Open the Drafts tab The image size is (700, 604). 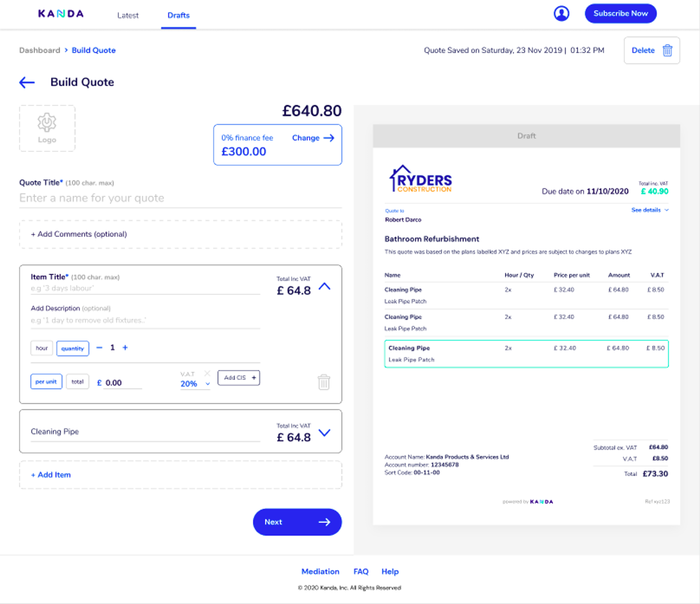tap(178, 16)
